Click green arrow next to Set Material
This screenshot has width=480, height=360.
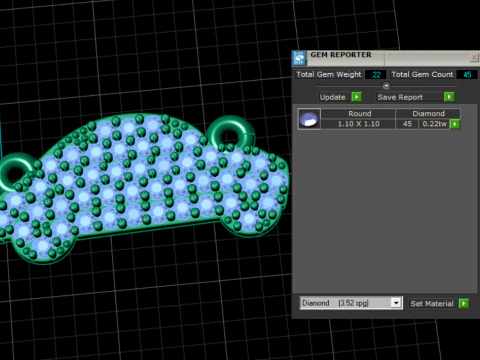click(x=464, y=303)
